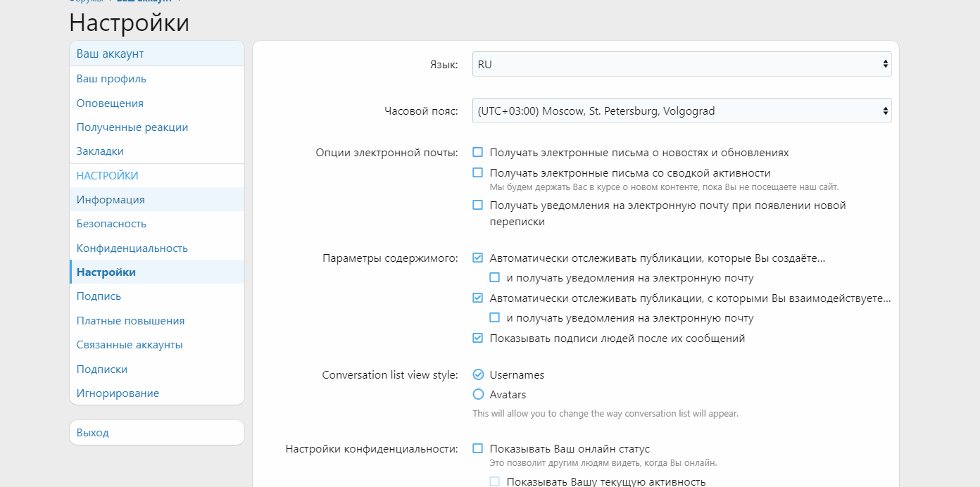Open Полученные реакции section
This screenshot has height=487, width=980.
tap(132, 127)
